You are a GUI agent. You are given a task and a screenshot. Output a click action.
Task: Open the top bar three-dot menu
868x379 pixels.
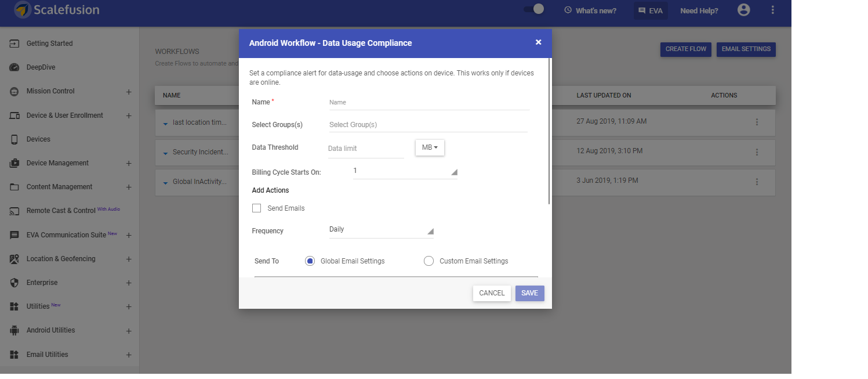tap(773, 10)
